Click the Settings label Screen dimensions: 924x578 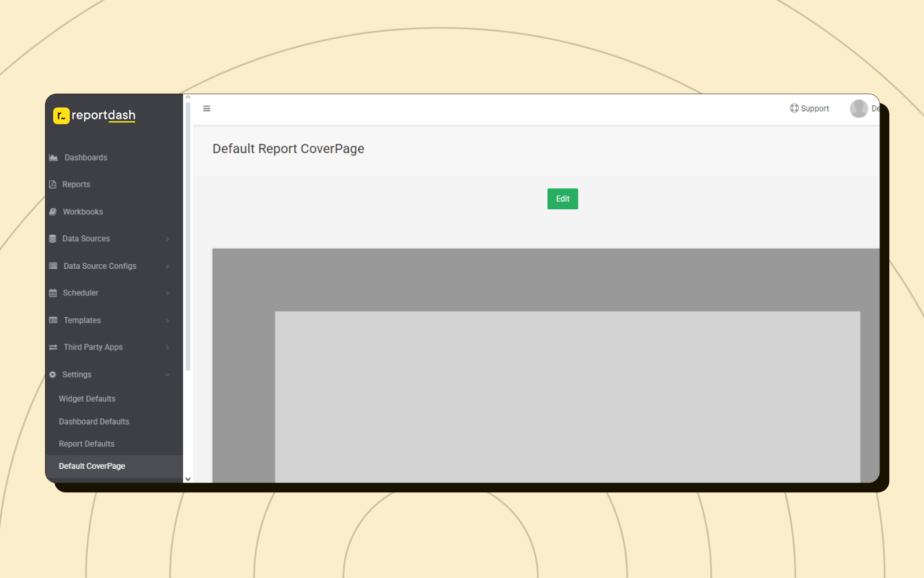click(77, 375)
